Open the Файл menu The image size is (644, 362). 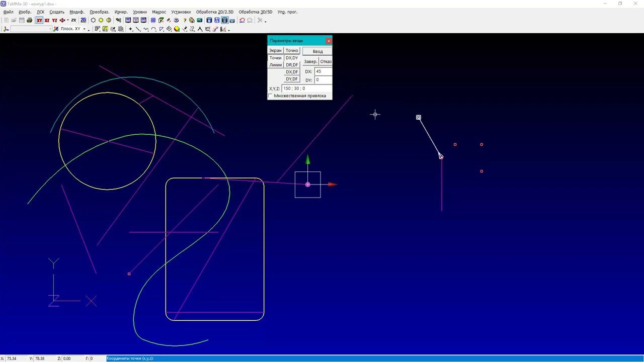[8, 12]
